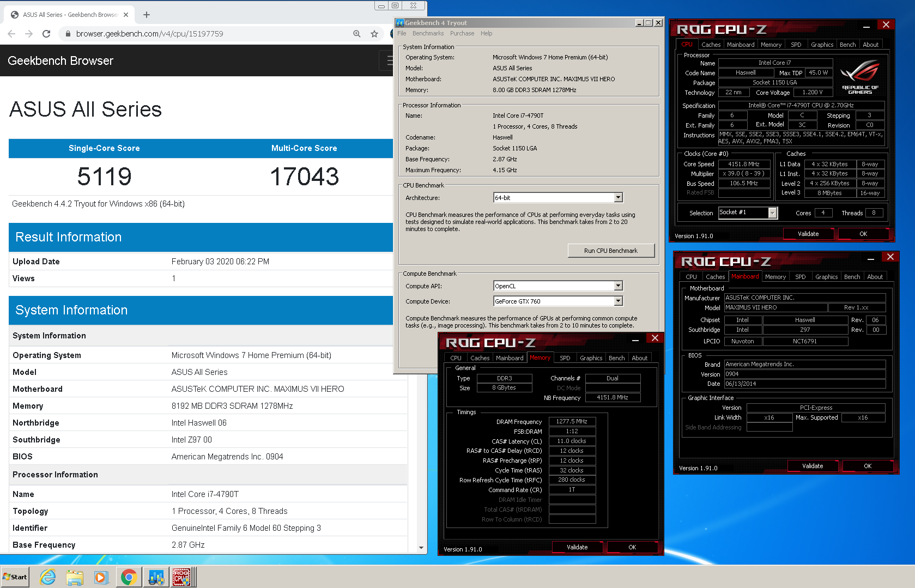Click Validate in the Memory CPU-Z window

(x=577, y=547)
